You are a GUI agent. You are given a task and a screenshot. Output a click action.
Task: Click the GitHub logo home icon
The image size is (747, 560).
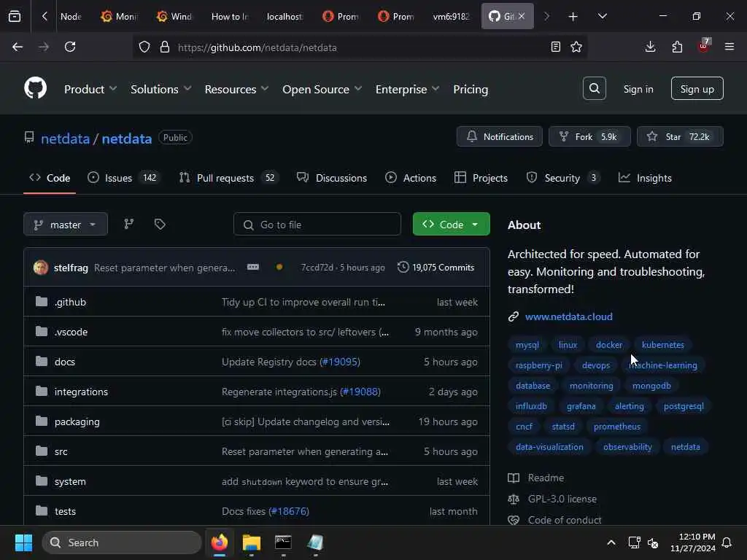click(35, 88)
